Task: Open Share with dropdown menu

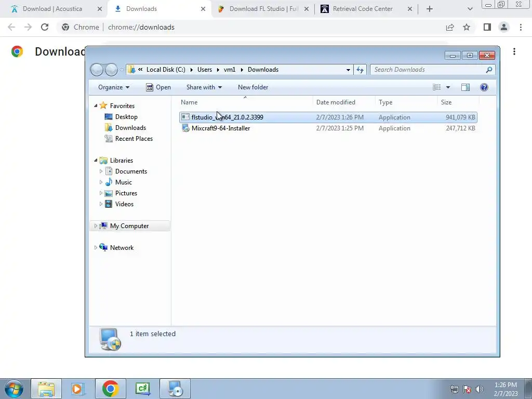Action: click(x=204, y=87)
